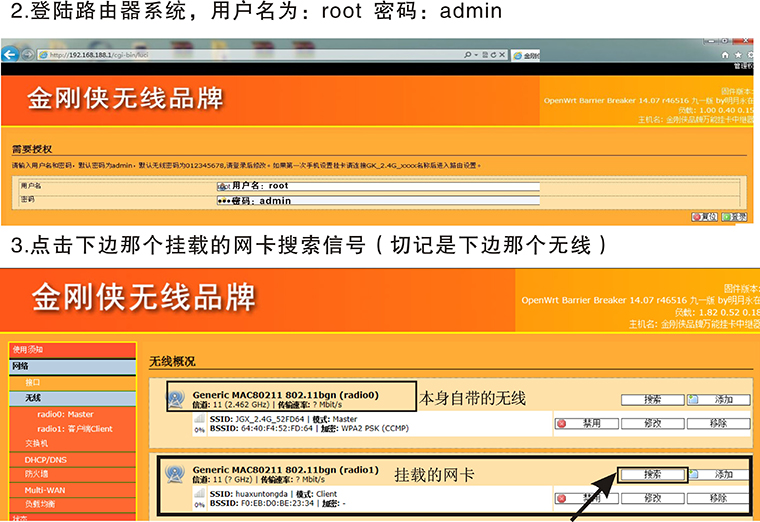
Task: Click the red disable icon in the huaxuntongda row
Action: (x=562, y=498)
